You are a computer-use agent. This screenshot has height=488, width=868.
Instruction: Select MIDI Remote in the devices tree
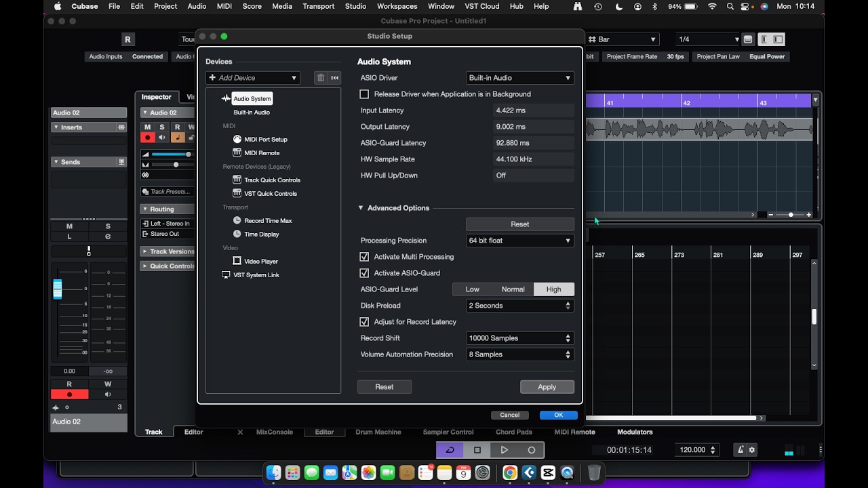coord(262,153)
